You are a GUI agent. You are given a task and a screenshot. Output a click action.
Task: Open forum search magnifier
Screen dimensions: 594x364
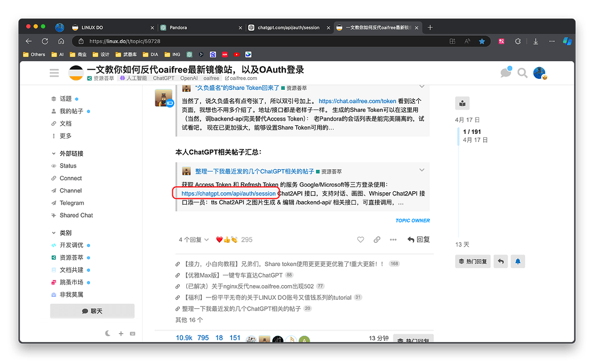point(523,72)
